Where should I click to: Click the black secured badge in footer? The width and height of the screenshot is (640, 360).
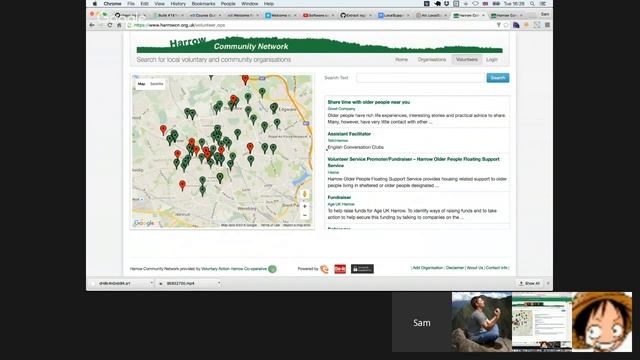(x=362, y=269)
